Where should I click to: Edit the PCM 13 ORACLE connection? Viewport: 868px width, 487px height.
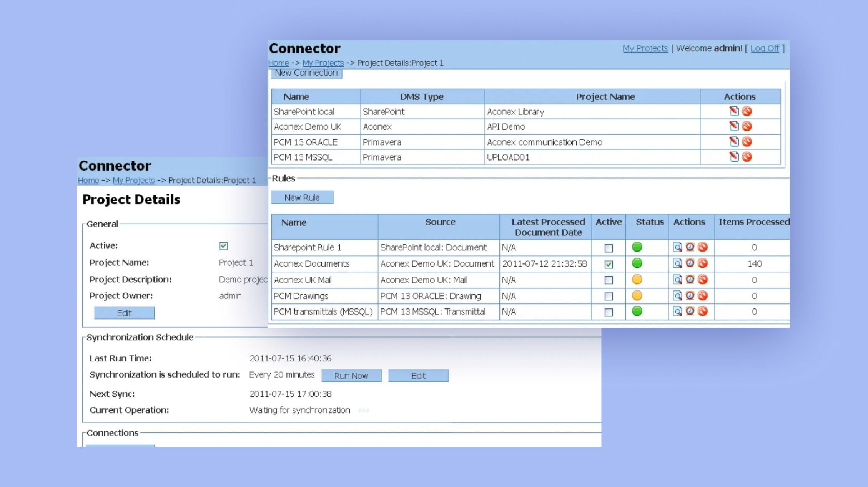click(x=734, y=142)
